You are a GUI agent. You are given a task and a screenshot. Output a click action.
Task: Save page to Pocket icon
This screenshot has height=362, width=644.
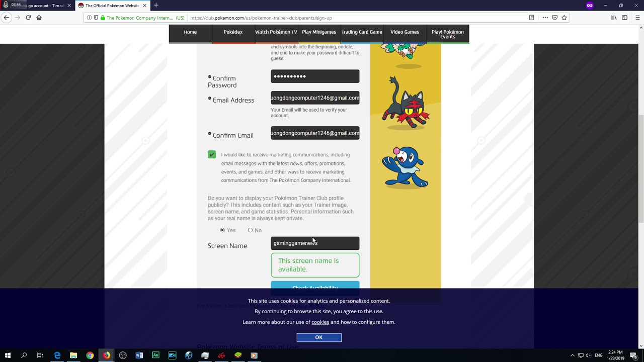[x=554, y=18]
